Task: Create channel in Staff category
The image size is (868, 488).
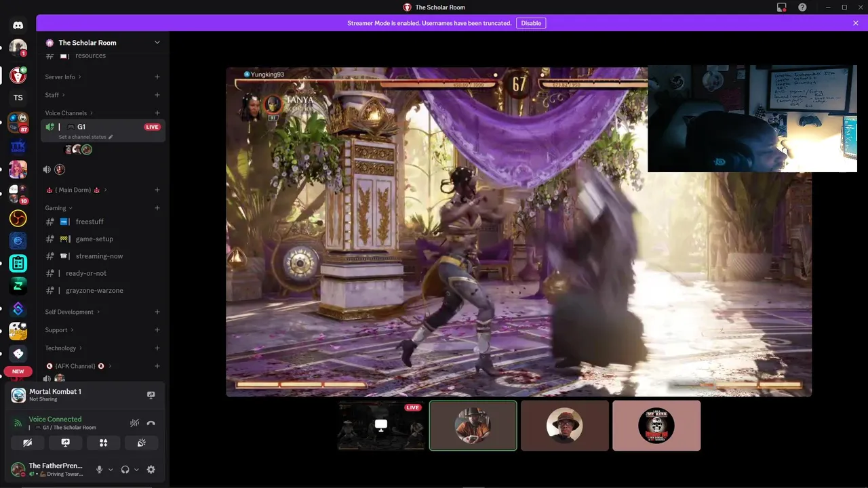Action: pyautogui.click(x=157, y=95)
